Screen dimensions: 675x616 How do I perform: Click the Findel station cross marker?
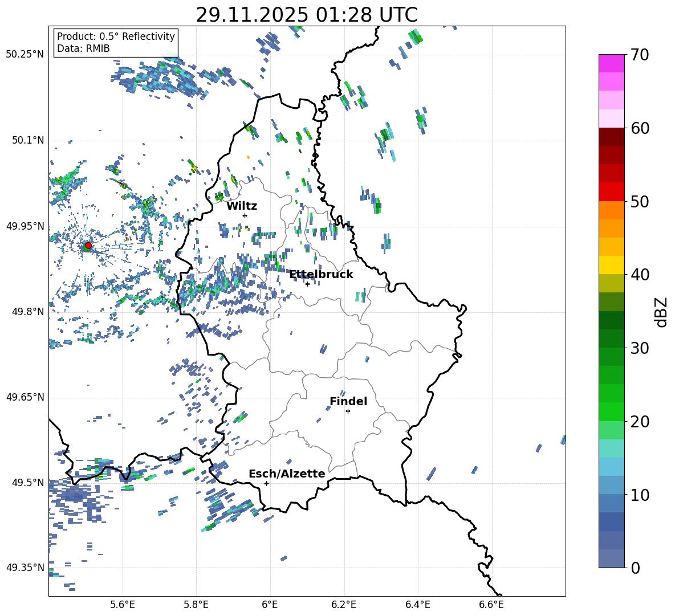pyautogui.click(x=348, y=411)
